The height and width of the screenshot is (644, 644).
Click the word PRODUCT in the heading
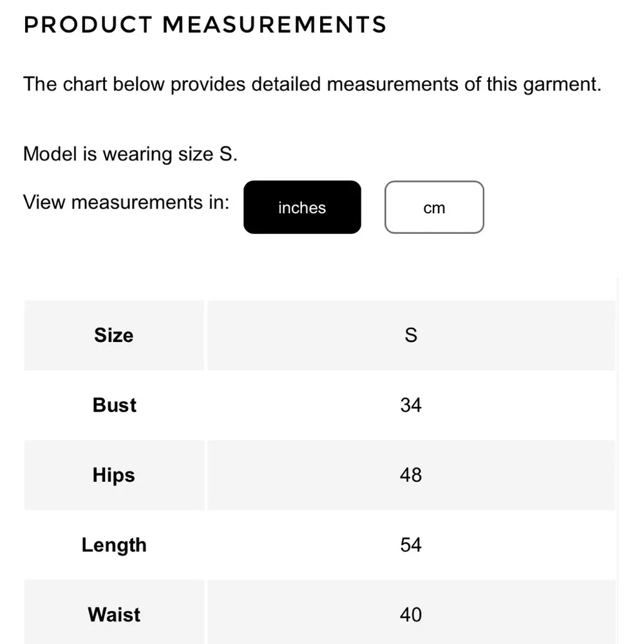pyautogui.click(x=88, y=25)
